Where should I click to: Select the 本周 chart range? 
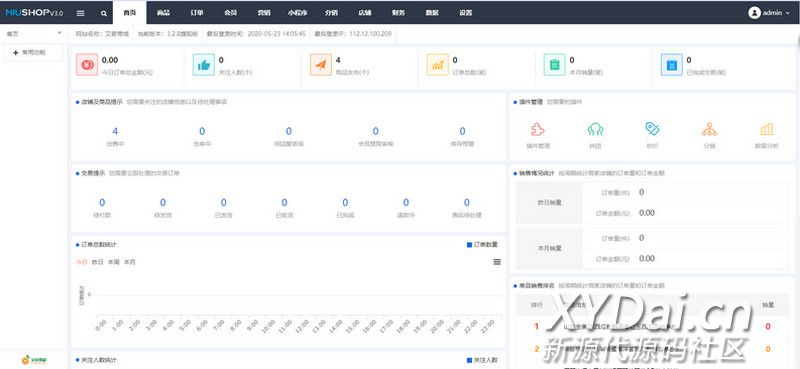[113, 262]
